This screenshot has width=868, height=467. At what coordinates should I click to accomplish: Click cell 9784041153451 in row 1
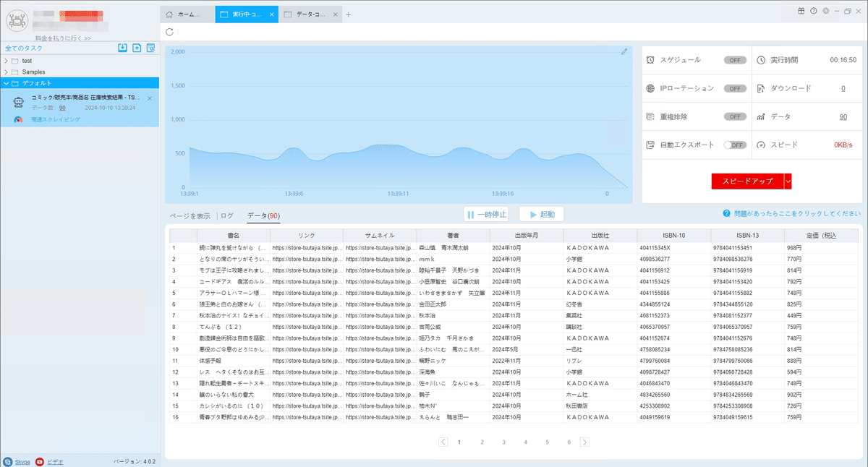747,247
